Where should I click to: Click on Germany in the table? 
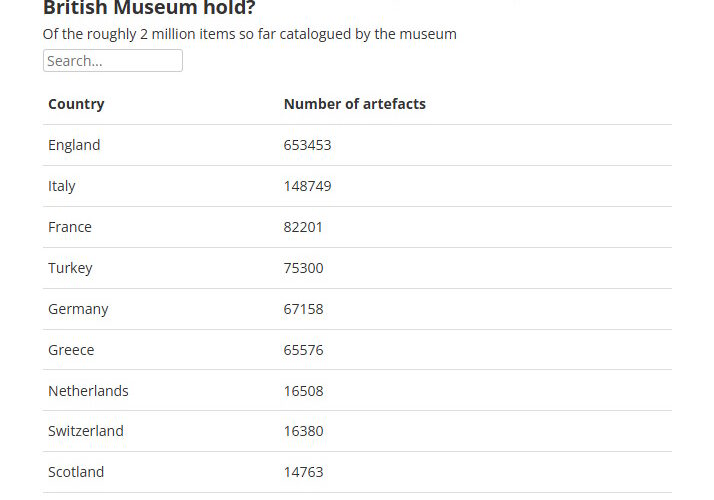coord(78,309)
